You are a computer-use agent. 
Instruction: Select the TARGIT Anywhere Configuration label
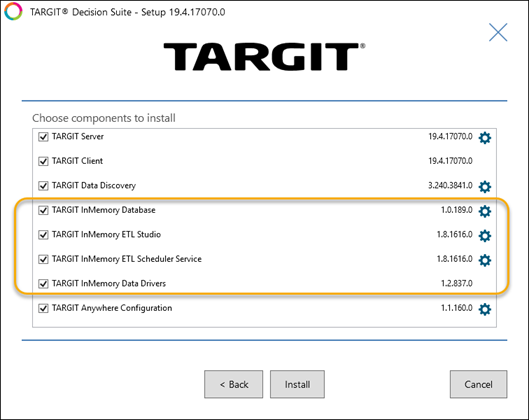(x=112, y=308)
